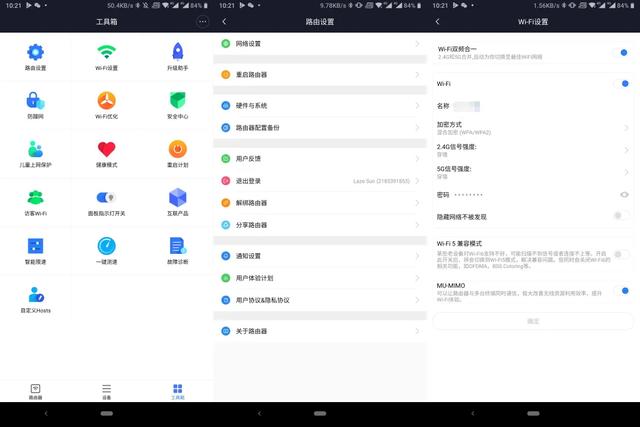Open the 故障诊断 document icon

tap(178, 246)
